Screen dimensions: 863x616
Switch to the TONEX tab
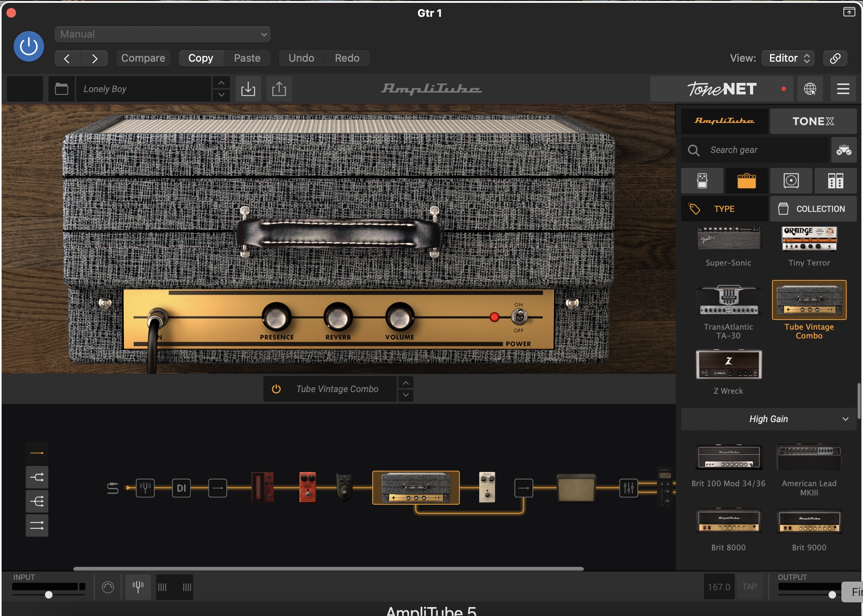813,121
